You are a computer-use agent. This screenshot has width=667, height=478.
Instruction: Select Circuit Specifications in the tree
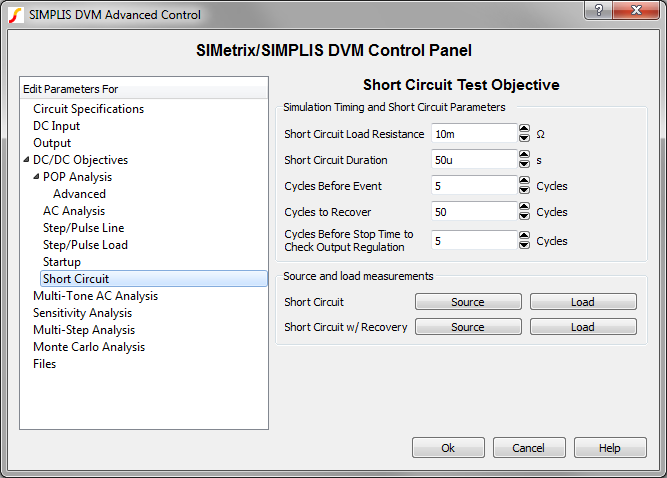[x=88, y=109]
